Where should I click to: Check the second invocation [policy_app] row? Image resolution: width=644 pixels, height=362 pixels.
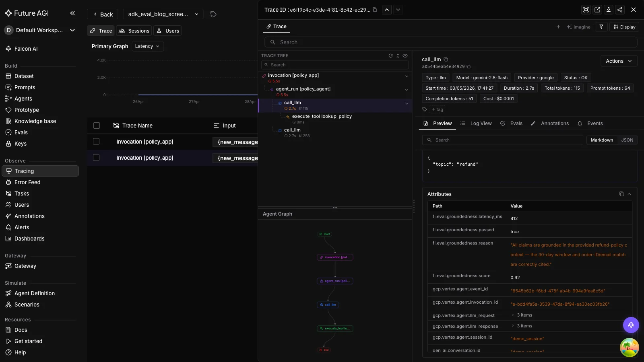96,158
